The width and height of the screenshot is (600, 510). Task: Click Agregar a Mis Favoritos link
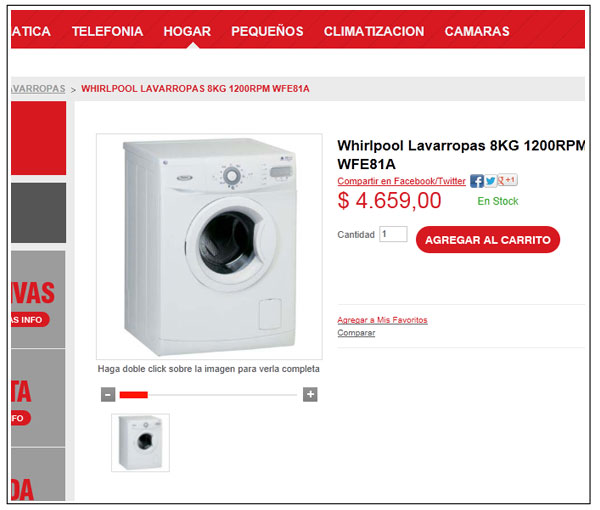pyautogui.click(x=382, y=320)
